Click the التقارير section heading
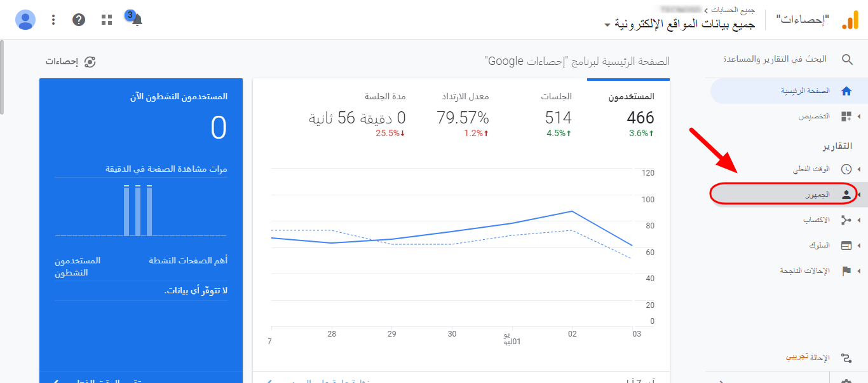Screen dimensions: 868x383 tap(836, 146)
